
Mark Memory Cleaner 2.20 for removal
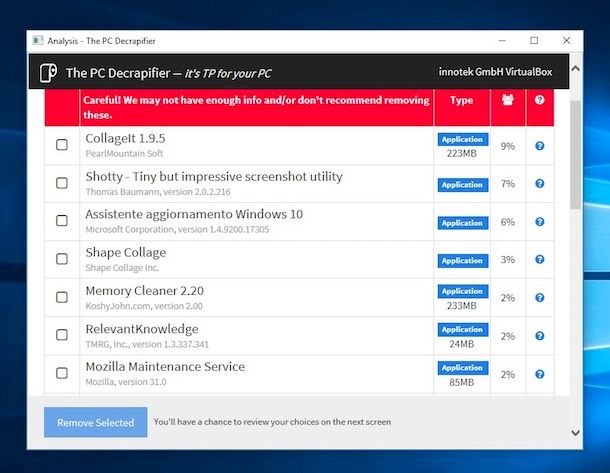pos(62,297)
